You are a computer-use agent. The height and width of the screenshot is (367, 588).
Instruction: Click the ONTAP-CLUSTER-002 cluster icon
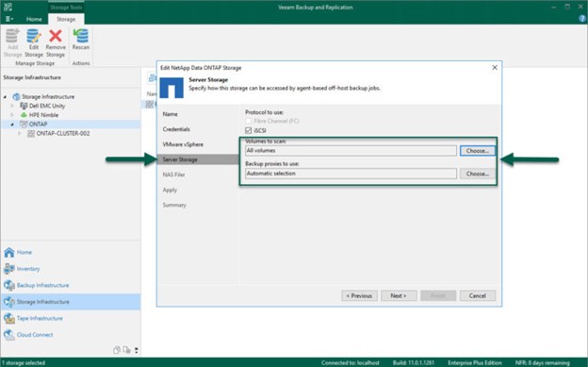click(x=31, y=133)
